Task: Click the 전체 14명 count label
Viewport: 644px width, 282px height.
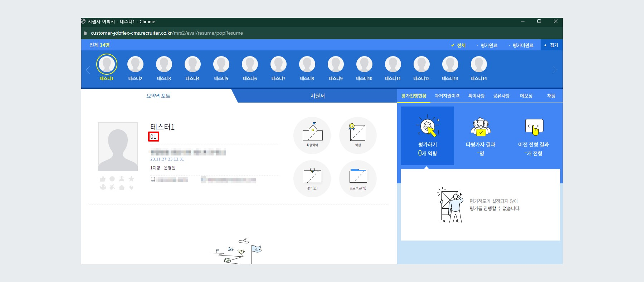Action: [x=99, y=45]
